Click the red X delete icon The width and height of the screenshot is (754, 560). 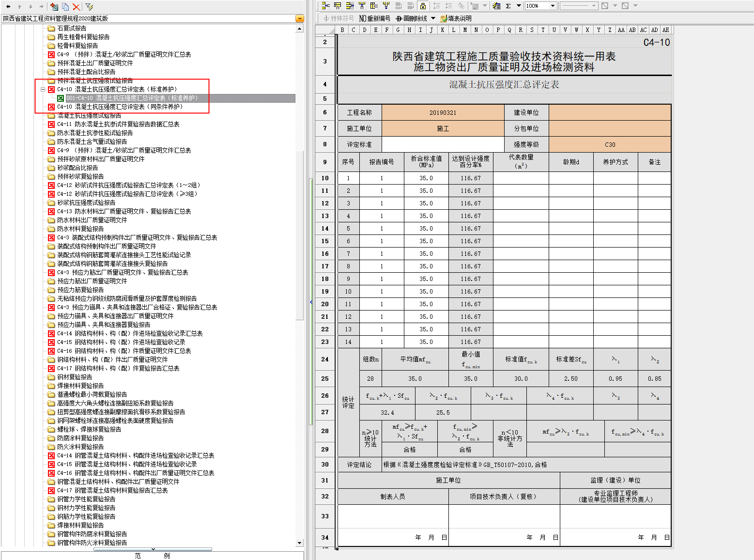(77, 7)
